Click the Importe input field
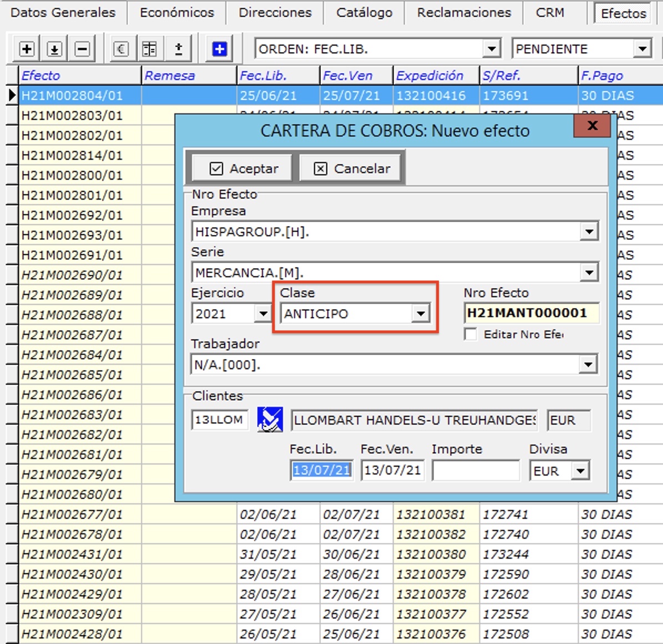Viewport: 663px width, 644px height. [x=476, y=471]
